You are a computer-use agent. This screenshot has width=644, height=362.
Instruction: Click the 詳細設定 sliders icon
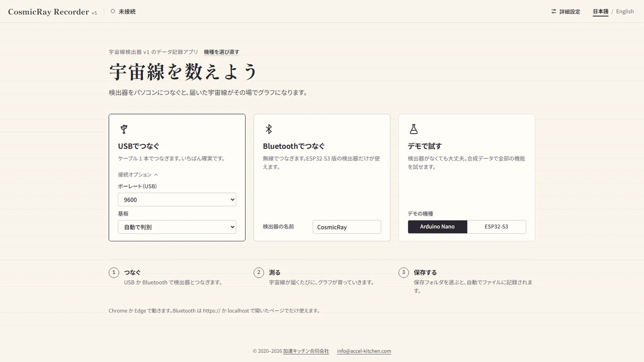(554, 11)
